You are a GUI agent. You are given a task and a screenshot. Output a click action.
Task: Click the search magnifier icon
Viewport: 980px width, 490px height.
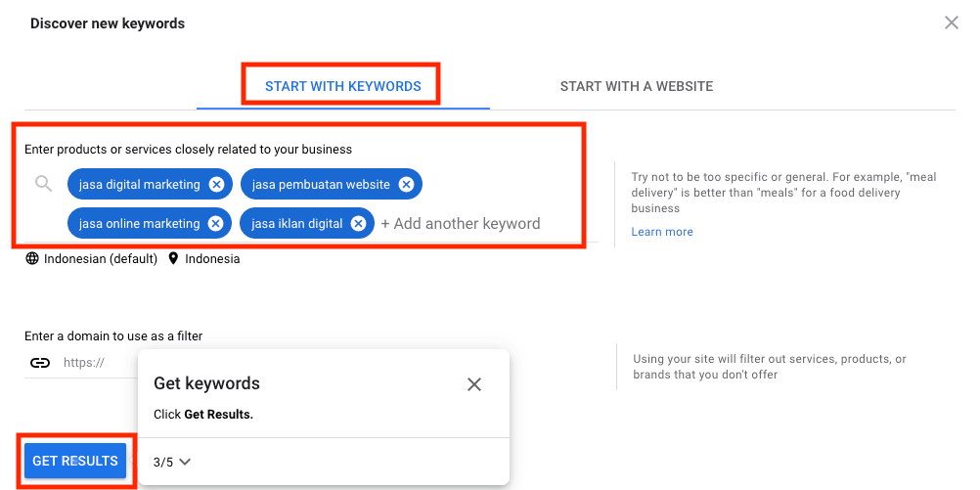(43, 184)
